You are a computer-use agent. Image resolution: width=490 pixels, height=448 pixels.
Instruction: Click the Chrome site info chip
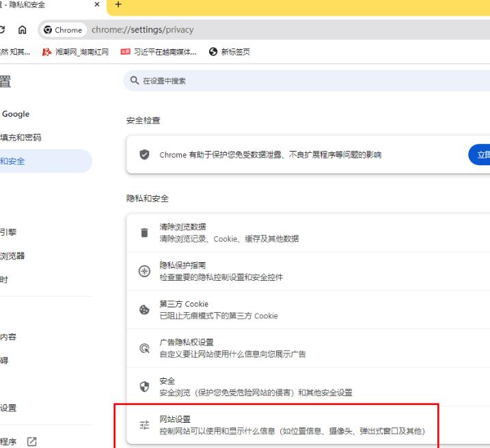coord(64,30)
